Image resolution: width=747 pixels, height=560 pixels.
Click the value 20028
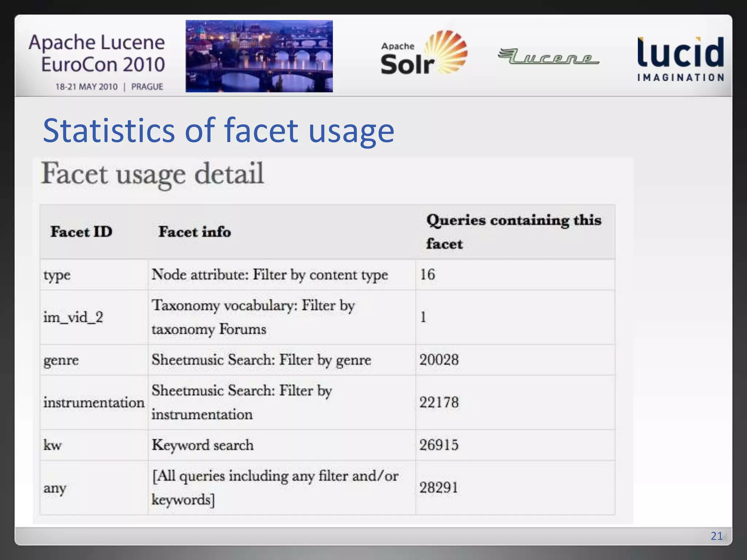[x=439, y=360]
